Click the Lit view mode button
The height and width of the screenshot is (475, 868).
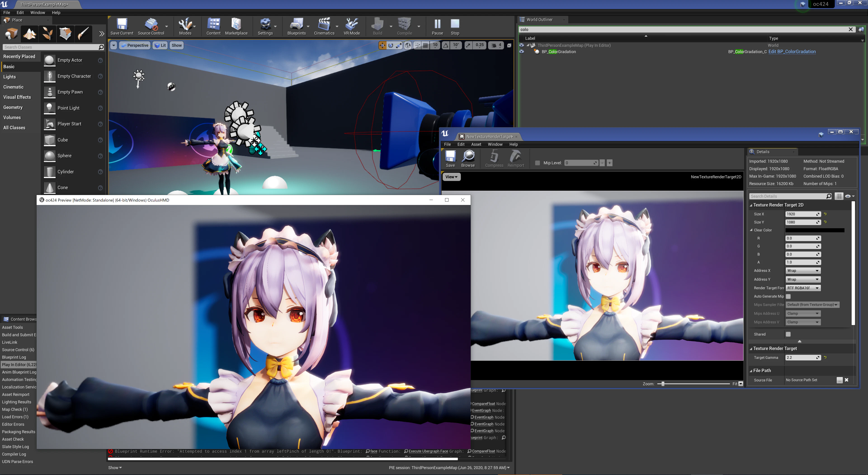[160, 45]
